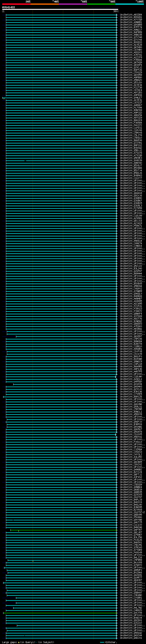
Task: Click label UniRef100_B0WIX4
Action: click(131, 618)
